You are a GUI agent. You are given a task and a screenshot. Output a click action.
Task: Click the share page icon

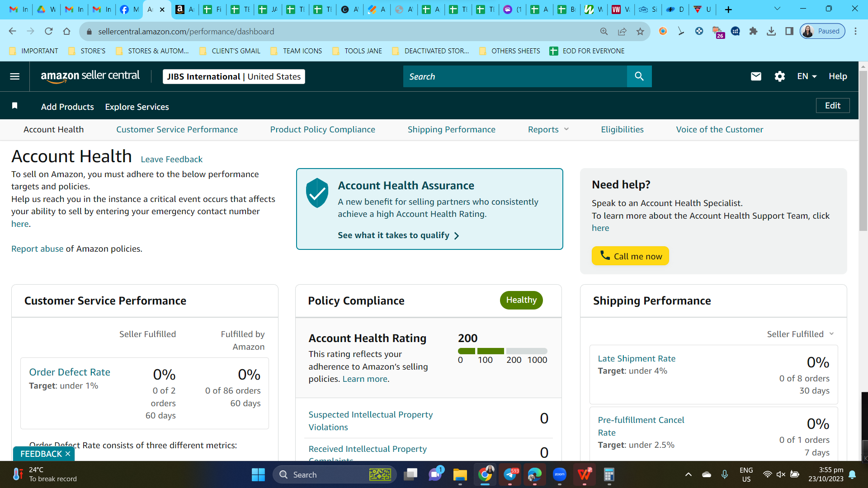click(x=622, y=31)
